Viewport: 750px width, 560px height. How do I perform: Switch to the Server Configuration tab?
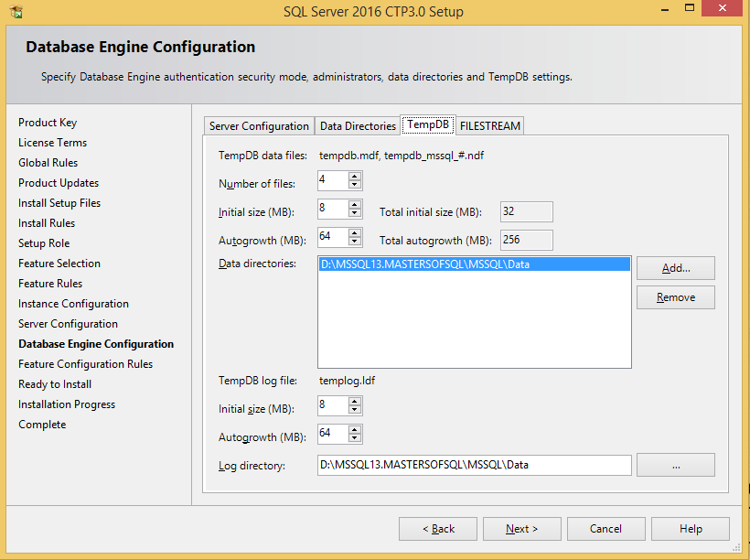click(x=259, y=126)
